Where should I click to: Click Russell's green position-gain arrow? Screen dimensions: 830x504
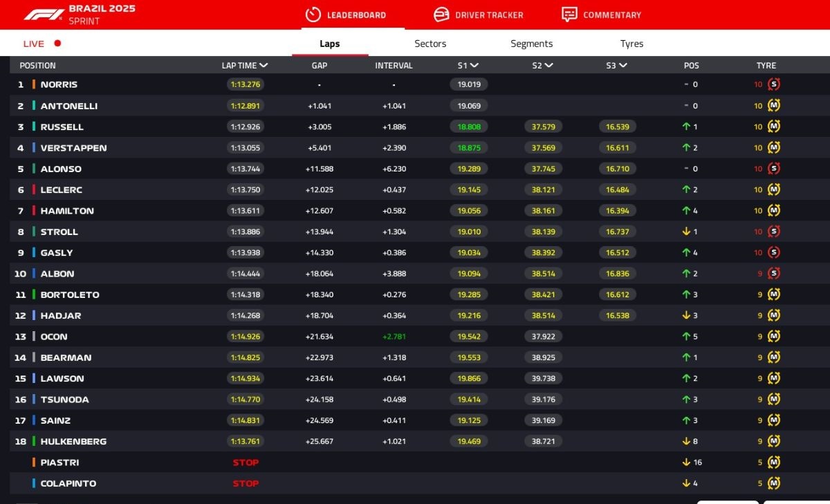686,127
